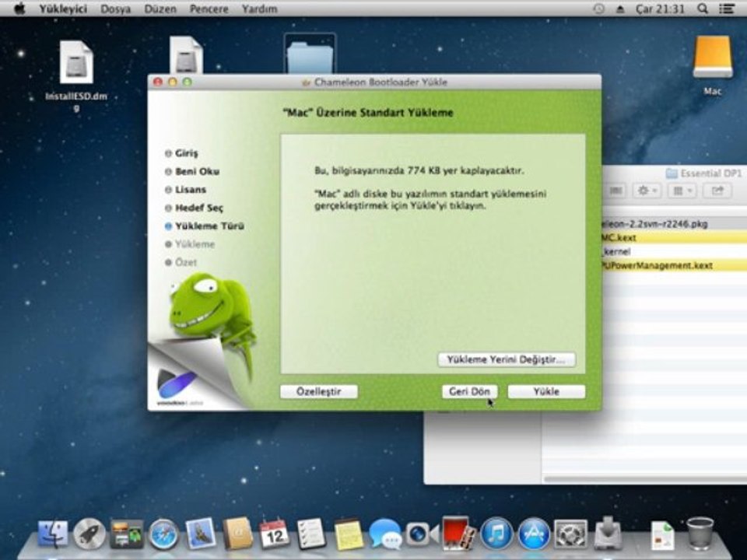Open document stack beside Trash
This screenshot has height=560, width=747.
click(663, 535)
